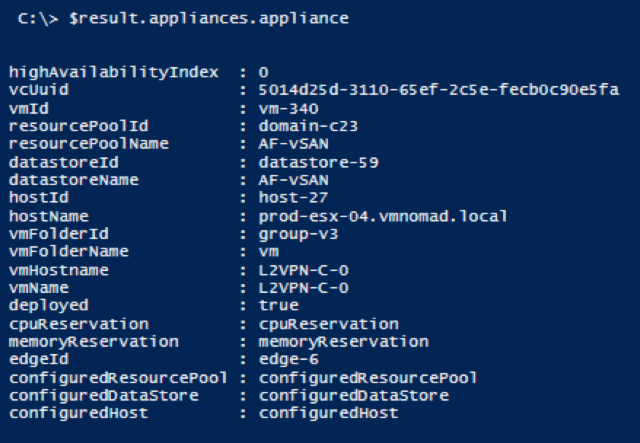
Task: Click the highAvailabilityIndex property label
Action: pos(114,72)
